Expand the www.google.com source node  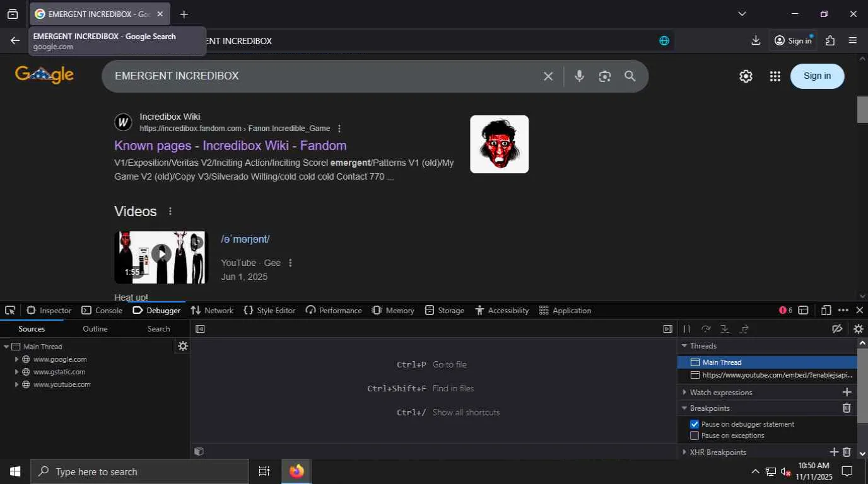16,359
